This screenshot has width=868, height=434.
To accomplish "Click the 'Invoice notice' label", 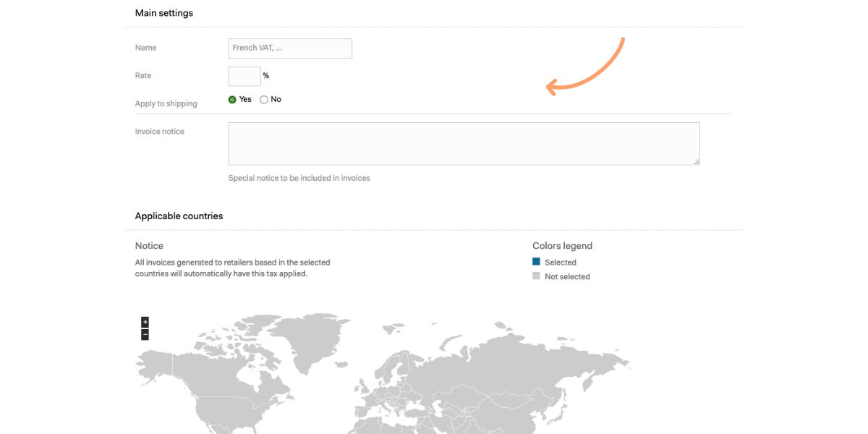I will coord(160,132).
